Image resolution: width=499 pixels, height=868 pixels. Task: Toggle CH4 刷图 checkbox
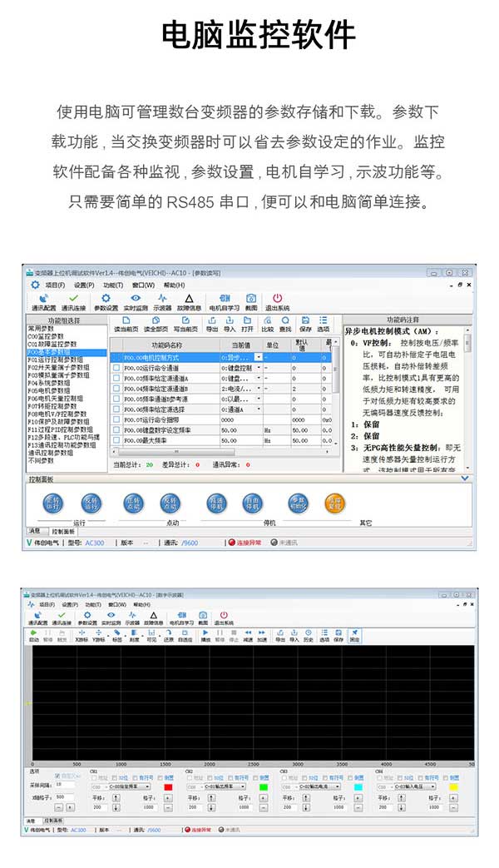[445, 778]
